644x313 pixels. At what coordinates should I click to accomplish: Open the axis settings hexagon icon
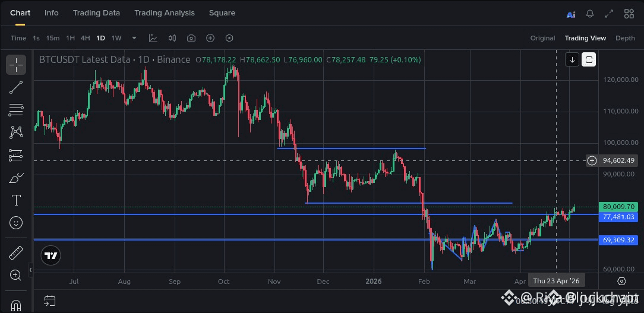[621, 282]
